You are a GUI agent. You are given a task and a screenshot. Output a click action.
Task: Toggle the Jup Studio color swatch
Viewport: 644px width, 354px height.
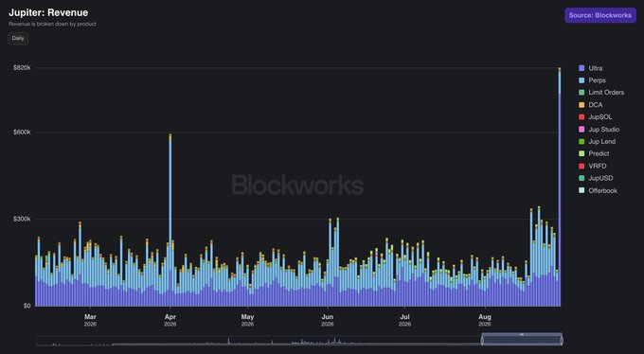click(x=581, y=130)
